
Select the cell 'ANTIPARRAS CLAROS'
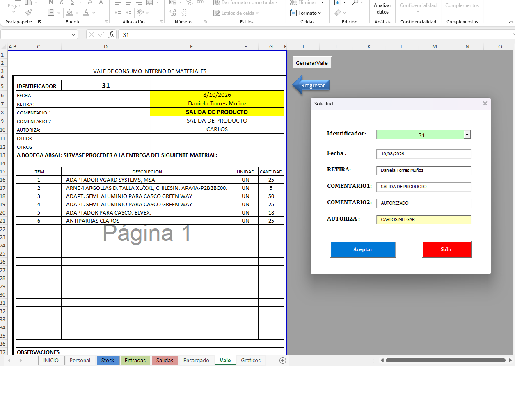(x=147, y=221)
